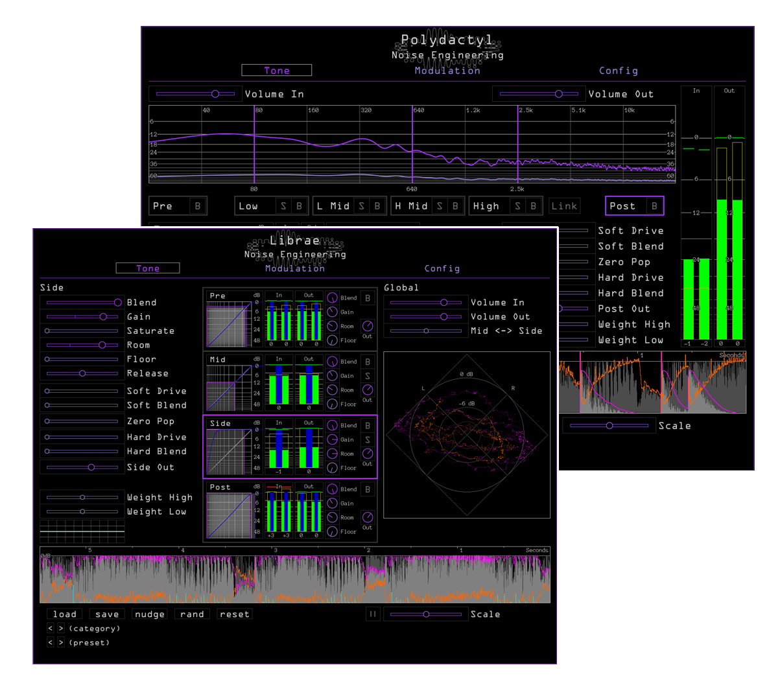Click the Out knob in Librae's Side section
This screenshot has height=700, width=780.
[368, 453]
